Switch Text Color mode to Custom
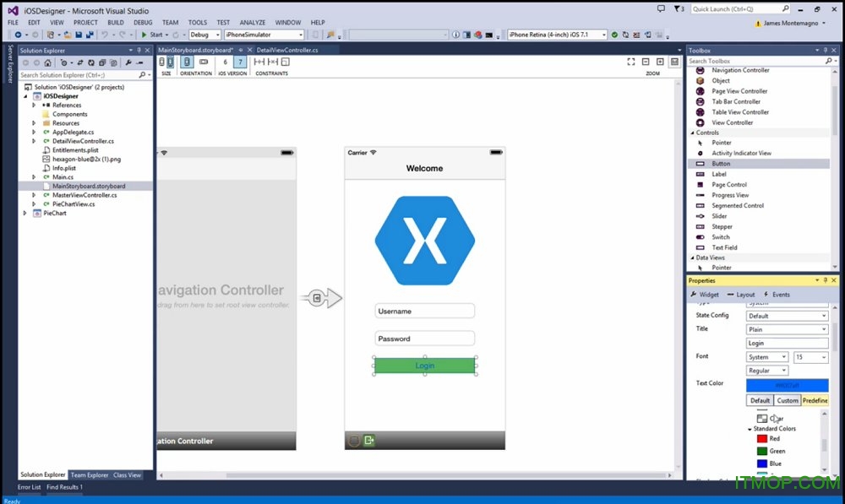Image resolution: width=845 pixels, height=504 pixels. 787,399
